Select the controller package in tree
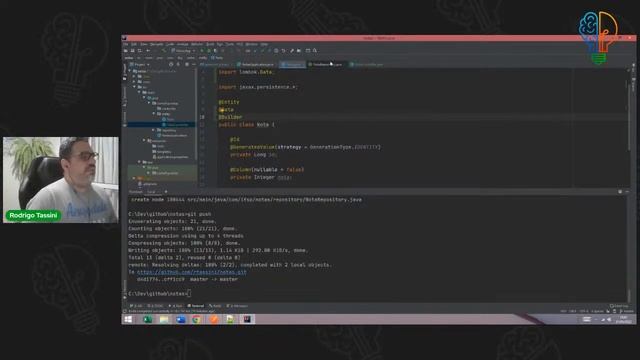The width and height of the screenshot is (640, 360). pos(167,109)
